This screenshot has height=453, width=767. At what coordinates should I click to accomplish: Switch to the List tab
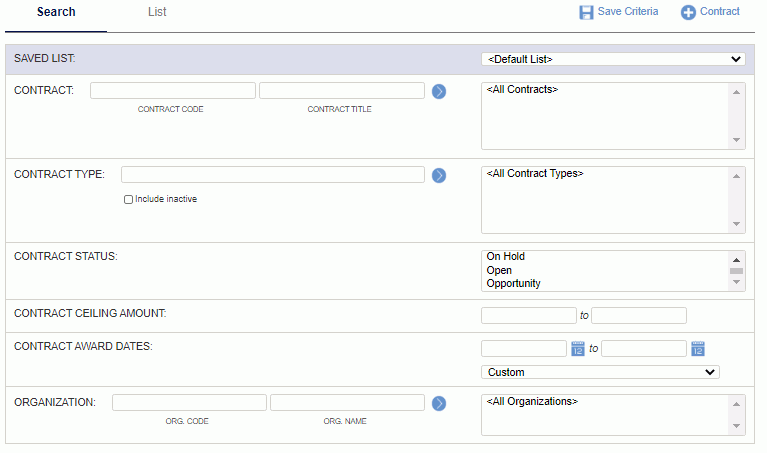(x=157, y=12)
